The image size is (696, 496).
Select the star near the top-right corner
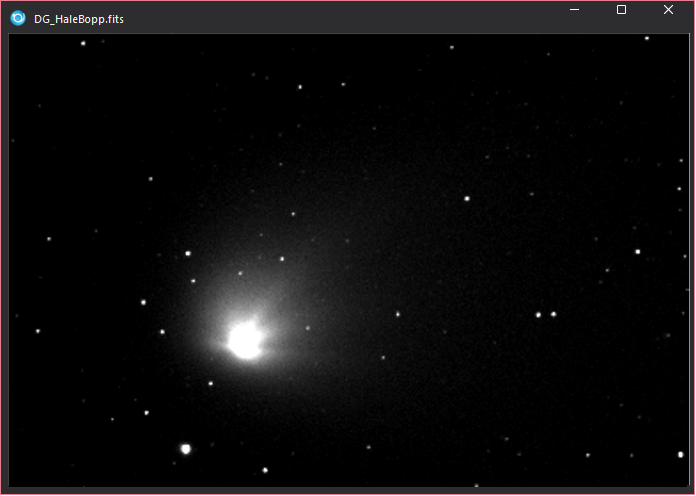(647, 38)
